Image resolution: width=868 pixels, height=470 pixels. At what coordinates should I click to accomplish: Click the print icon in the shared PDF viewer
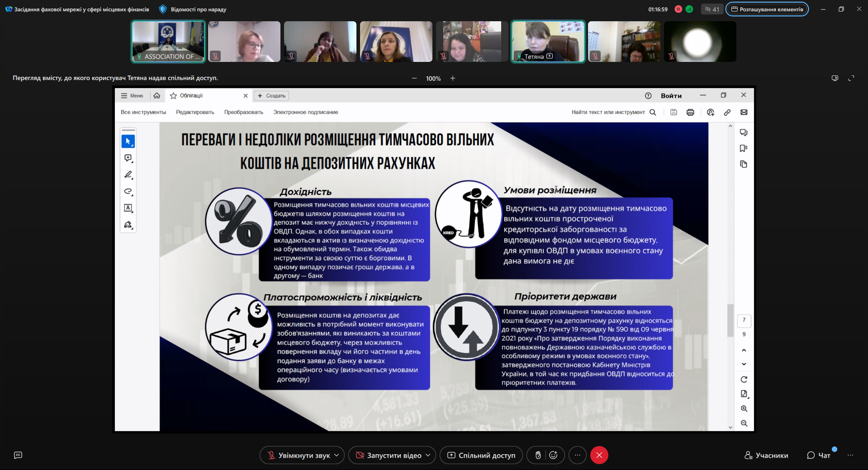(x=690, y=113)
